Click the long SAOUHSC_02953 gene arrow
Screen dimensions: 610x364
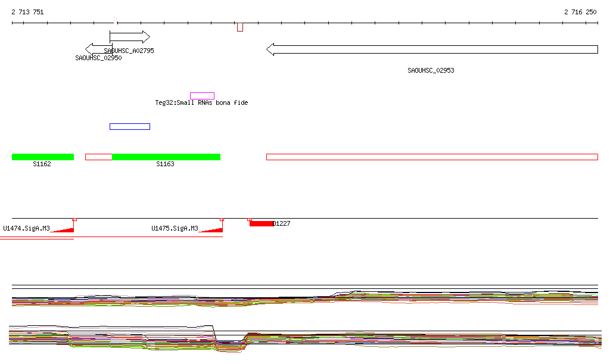coord(431,49)
